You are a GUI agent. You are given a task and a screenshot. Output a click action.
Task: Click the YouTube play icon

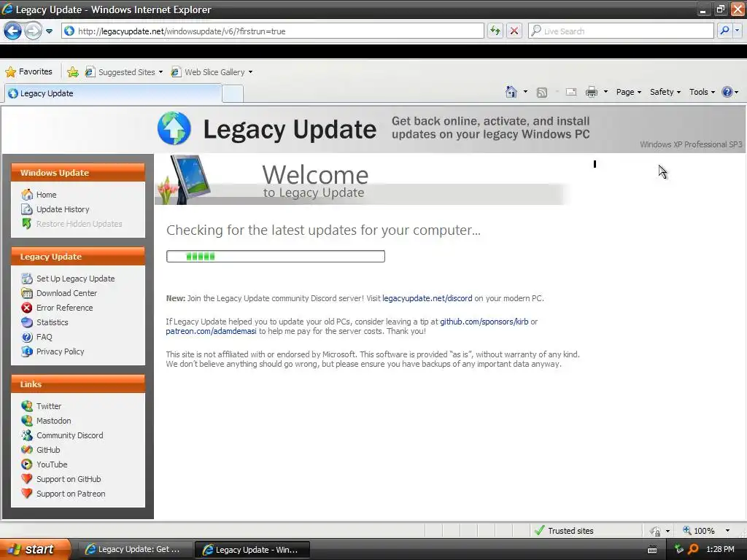[27, 464]
